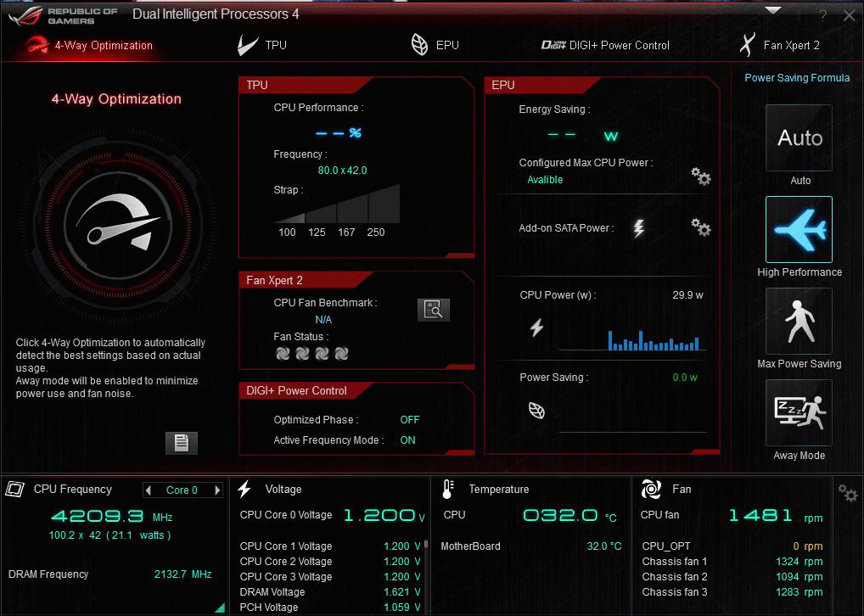This screenshot has height=616, width=864.
Task: Select the Auto power saving button
Action: [x=799, y=137]
